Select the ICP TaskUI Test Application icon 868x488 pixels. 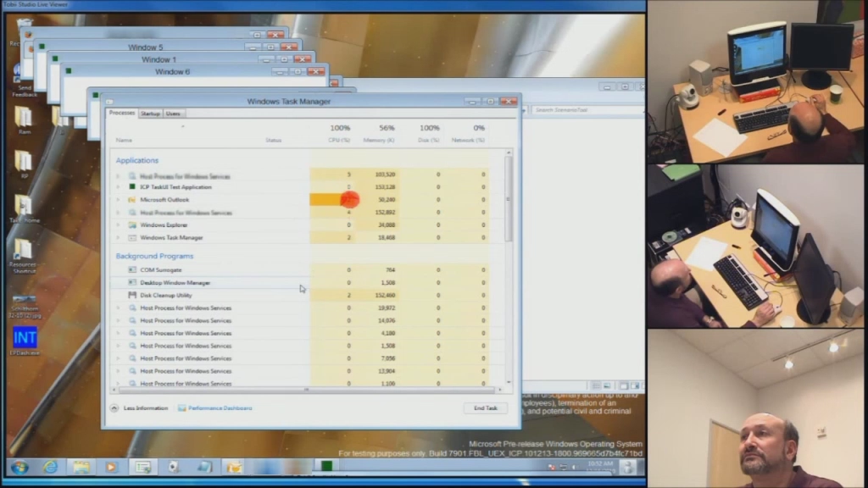[131, 186]
